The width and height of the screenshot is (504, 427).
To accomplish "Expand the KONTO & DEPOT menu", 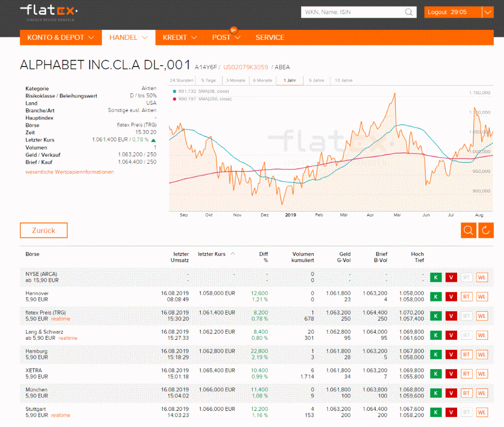I will [x=61, y=38].
